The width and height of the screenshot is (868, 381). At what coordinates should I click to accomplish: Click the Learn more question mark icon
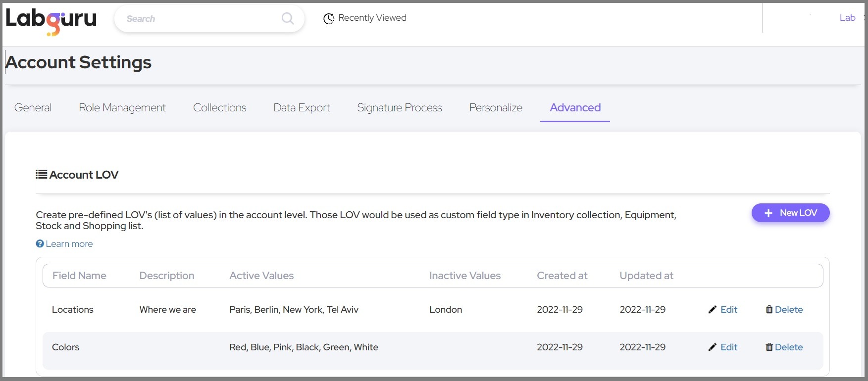click(40, 244)
